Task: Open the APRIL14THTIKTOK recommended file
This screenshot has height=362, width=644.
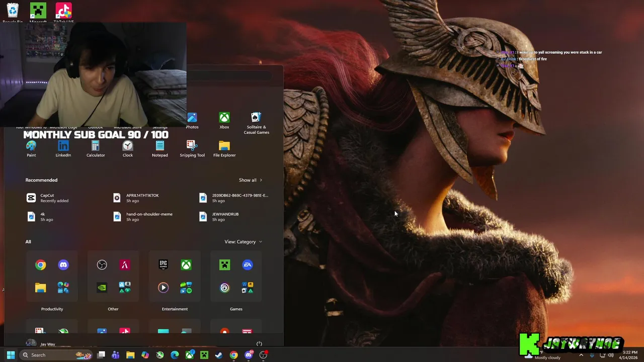Action: (x=135, y=198)
